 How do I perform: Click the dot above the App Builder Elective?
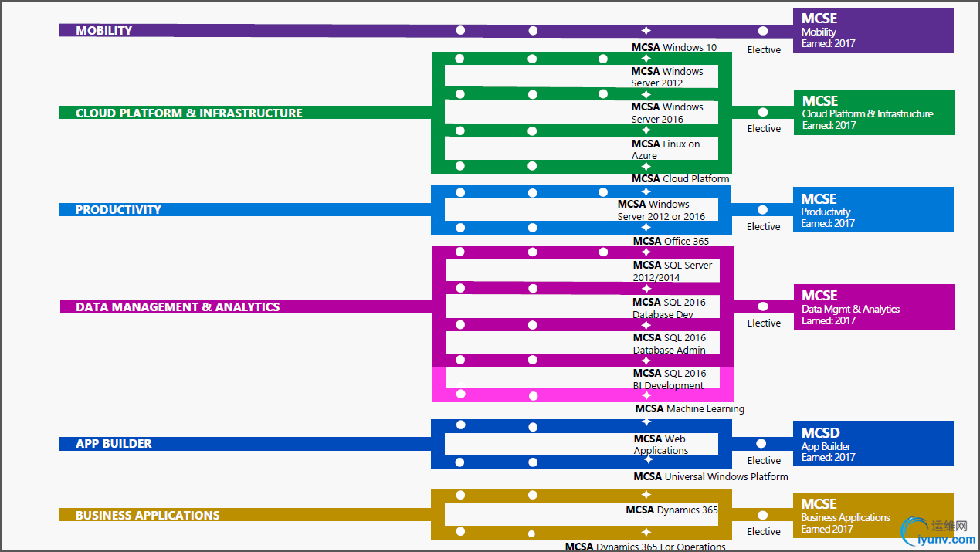761,444
